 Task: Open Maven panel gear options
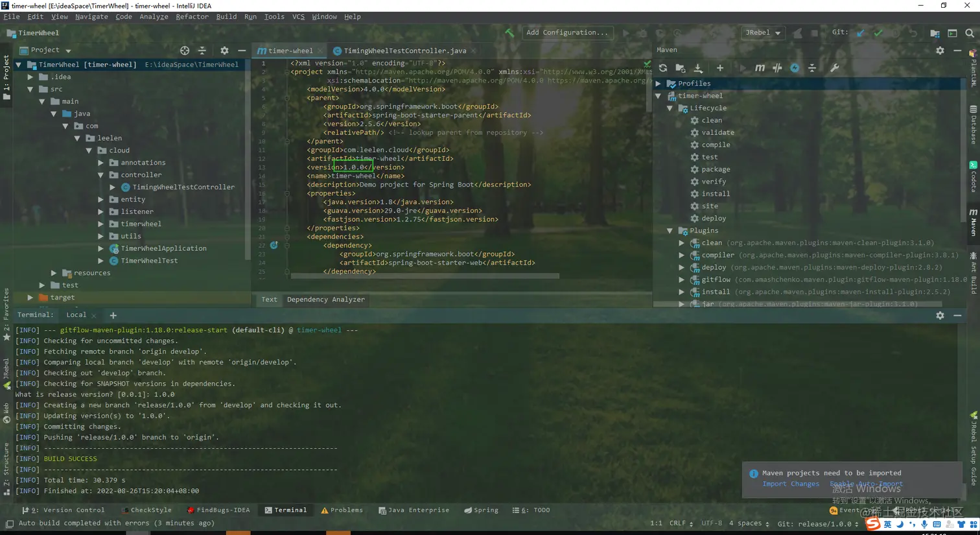(940, 51)
